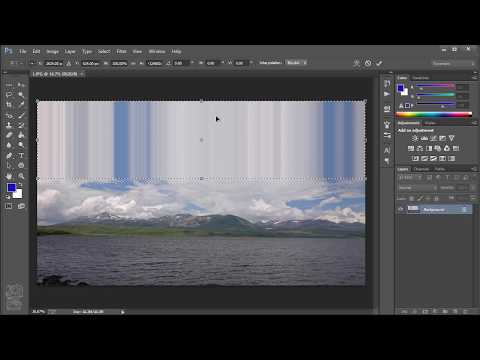Open the Color panel flyout menu
The width and height of the screenshot is (480, 360).
point(474,78)
